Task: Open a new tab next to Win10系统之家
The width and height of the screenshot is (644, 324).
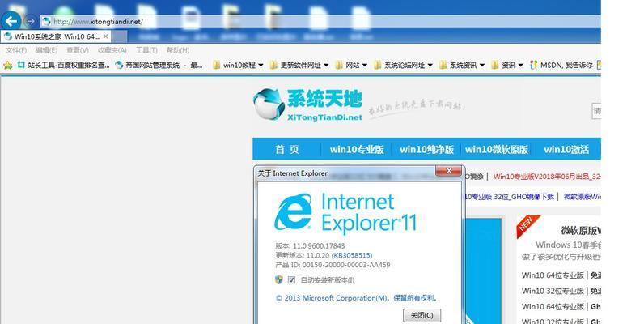Action: pos(120,37)
